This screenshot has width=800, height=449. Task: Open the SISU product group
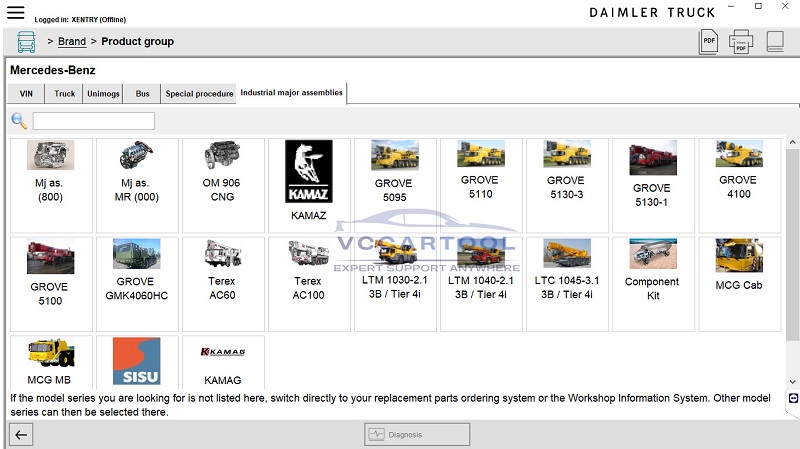click(x=137, y=362)
